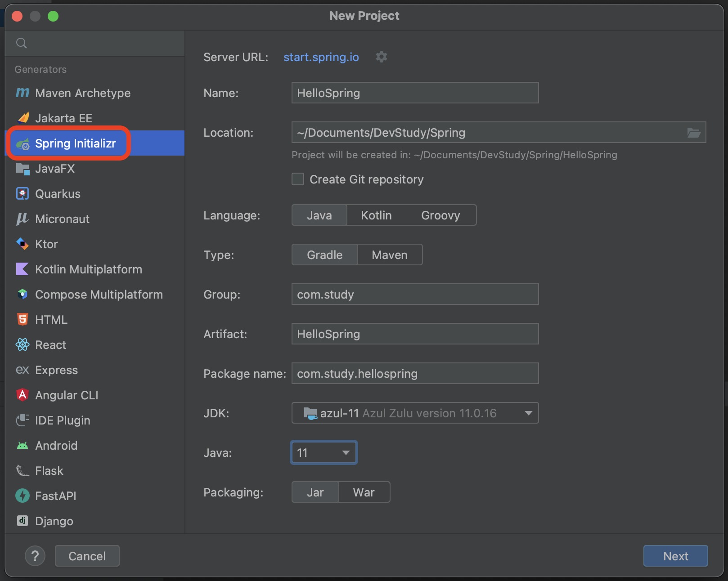Click the Android robot icon
This screenshot has width=728, height=581.
22,446
